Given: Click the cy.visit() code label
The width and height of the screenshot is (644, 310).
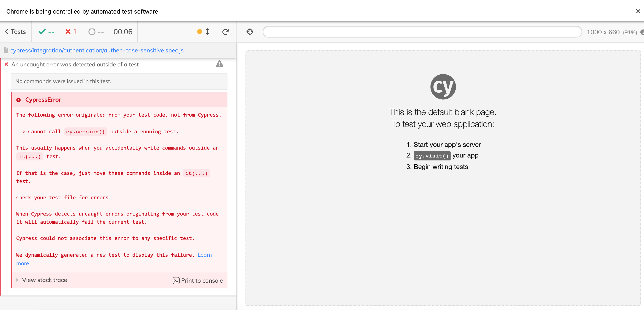Looking at the screenshot, I should (x=432, y=156).
